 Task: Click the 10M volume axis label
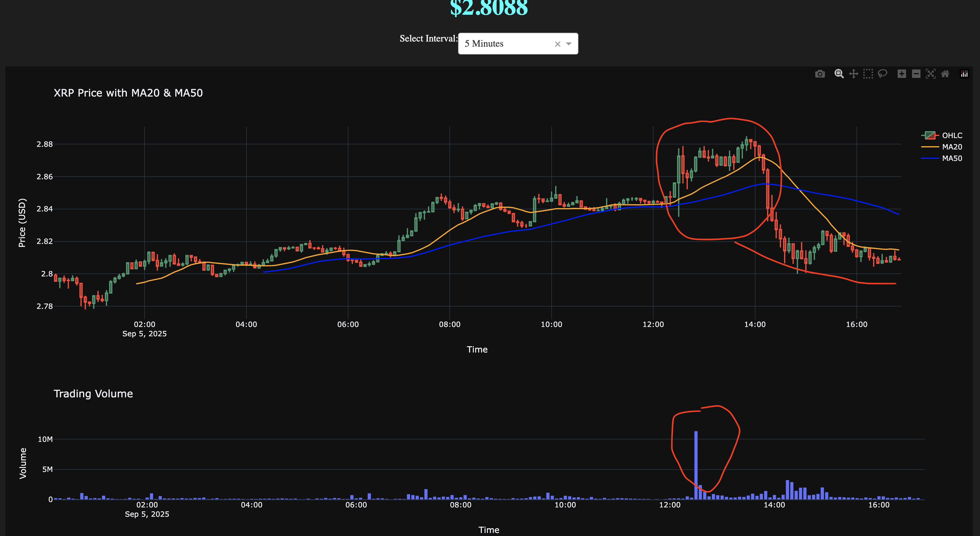[45, 439]
